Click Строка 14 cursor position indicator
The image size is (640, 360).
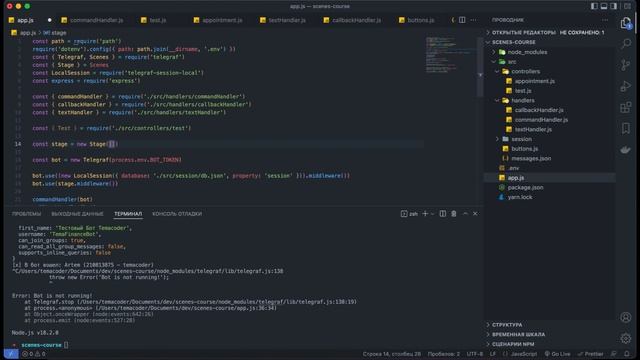point(391,354)
